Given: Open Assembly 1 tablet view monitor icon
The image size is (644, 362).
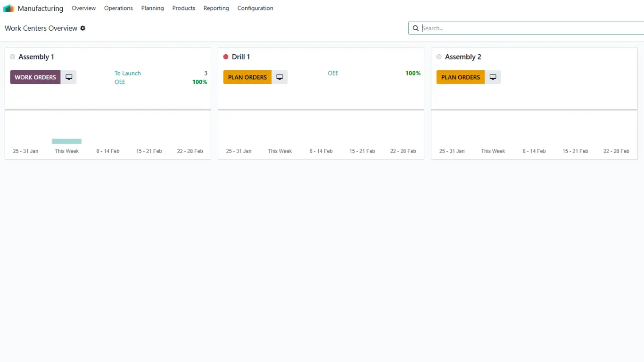Looking at the screenshot, I should tap(69, 77).
